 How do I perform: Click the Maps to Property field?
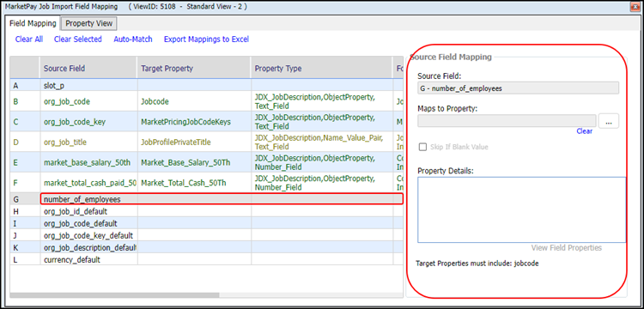(507, 121)
